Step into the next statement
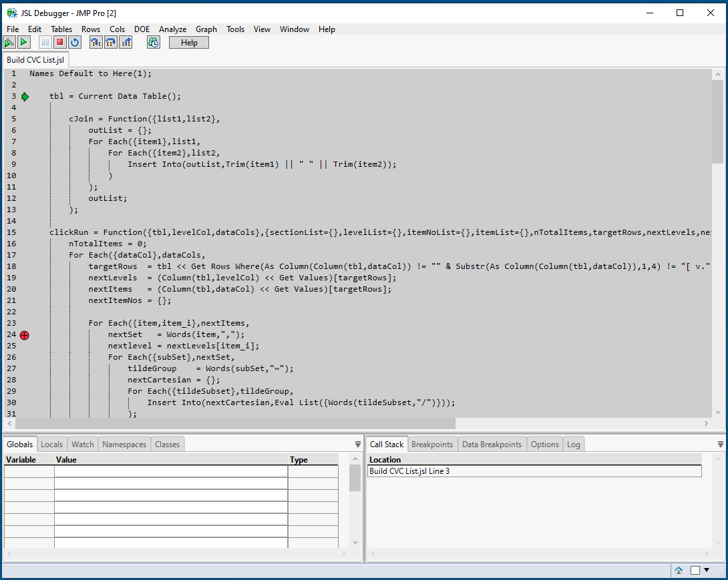 point(96,42)
